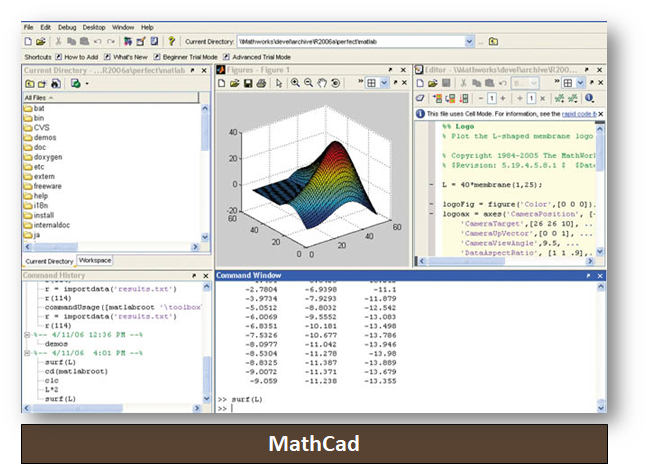Click the What's New shortcut
The image size is (649, 472).
[x=126, y=57]
